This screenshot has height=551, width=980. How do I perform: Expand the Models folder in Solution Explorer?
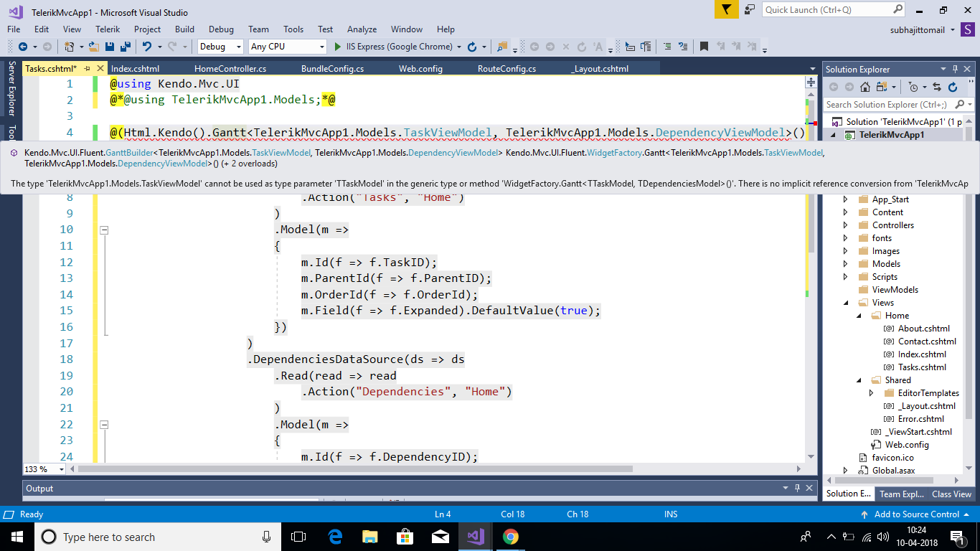845,264
